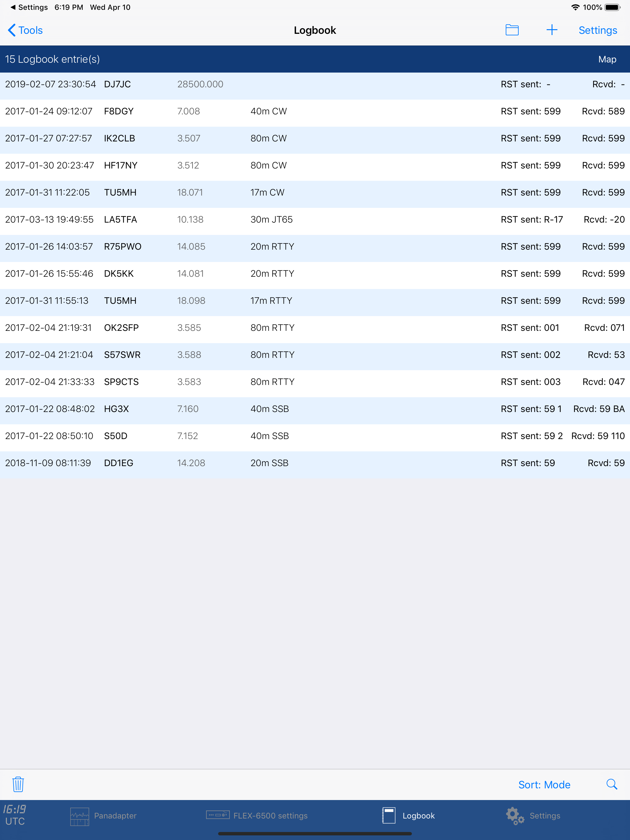Select the Logbook tab
Image resolution: width=630 pixels, height=840 pixels.
click(408, 816)
